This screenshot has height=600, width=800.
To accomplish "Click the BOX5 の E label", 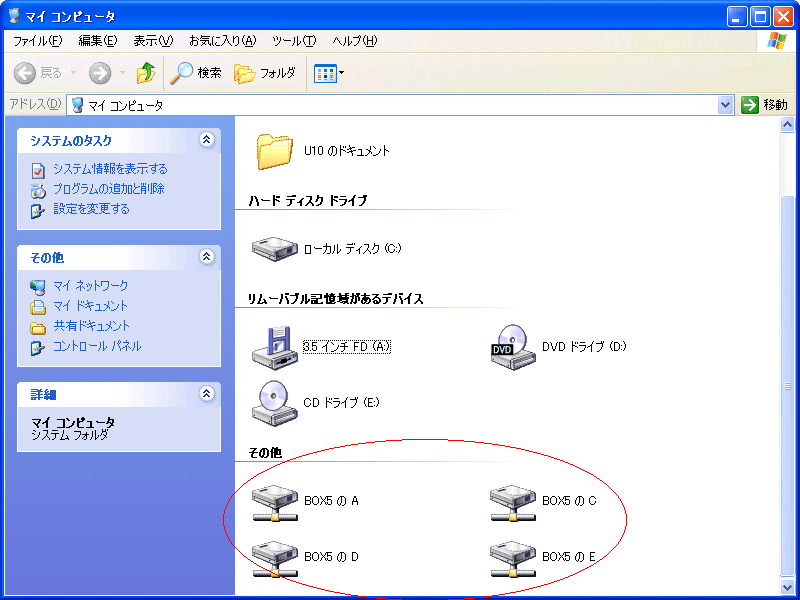I will [569, 557].
